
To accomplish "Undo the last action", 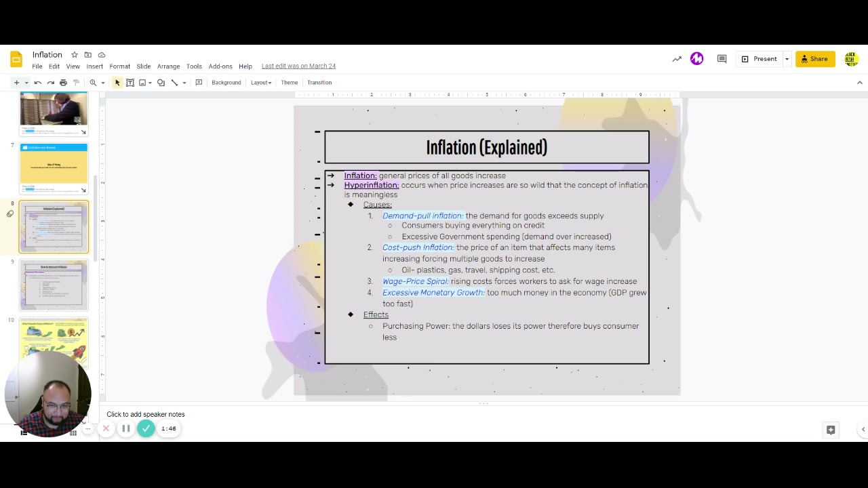I will (x=38, y=83).
